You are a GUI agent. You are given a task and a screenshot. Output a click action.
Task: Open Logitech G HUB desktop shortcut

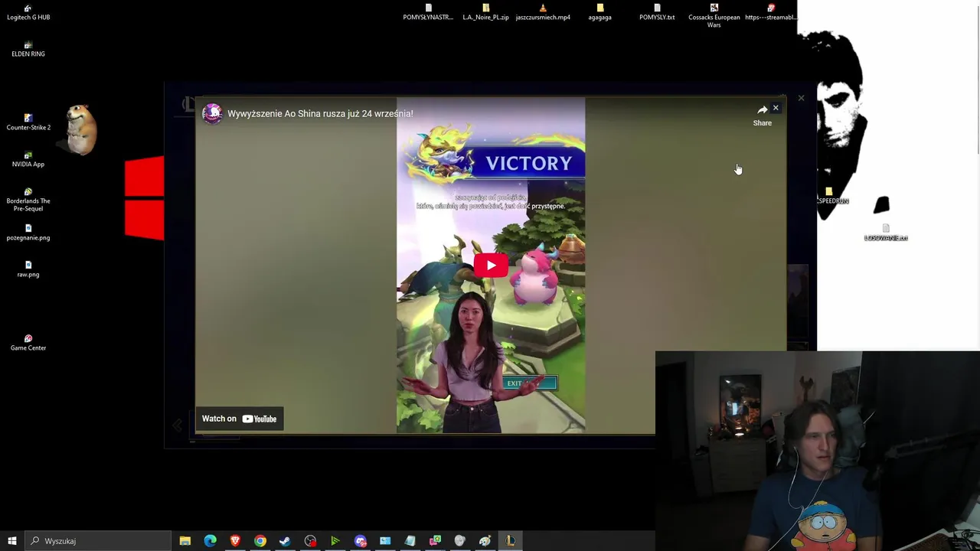point(28,12)
